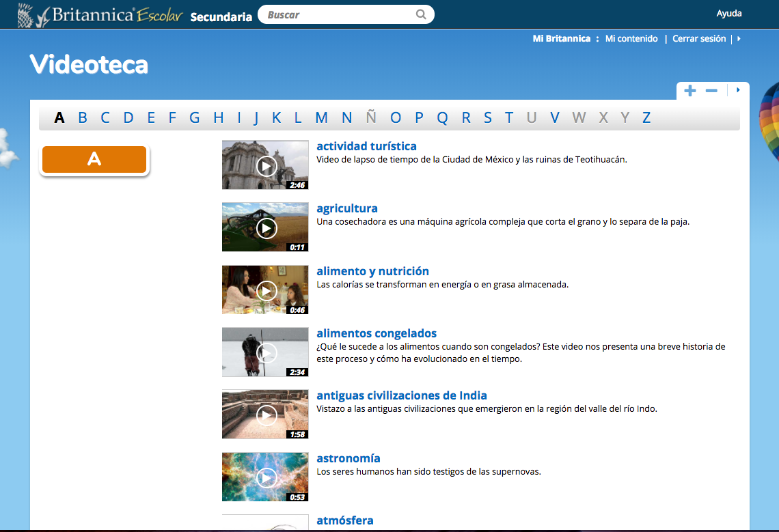This screenshot has width=779, height=532.
Task: Select letter C in the alphabet bar
Action: tap(105, 117)
